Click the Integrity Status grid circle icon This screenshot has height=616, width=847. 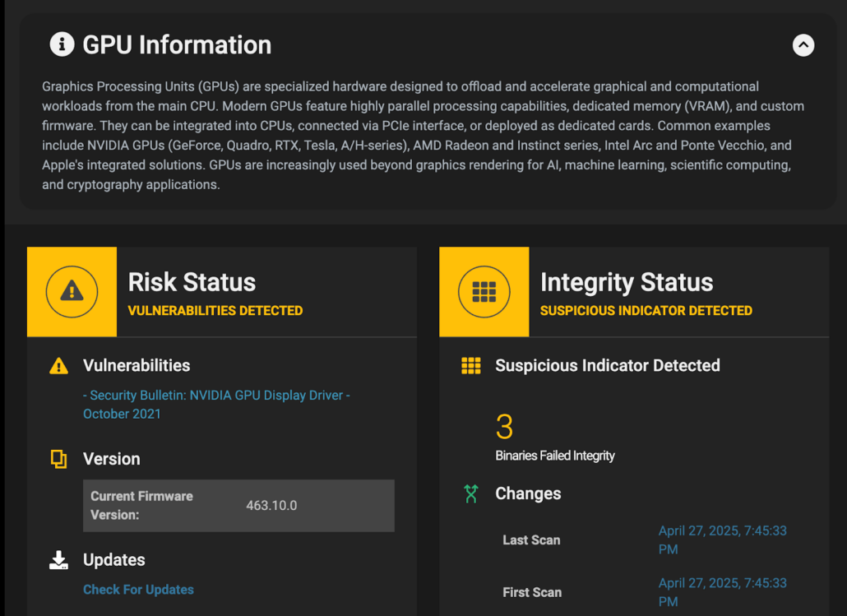click(484, 291)
